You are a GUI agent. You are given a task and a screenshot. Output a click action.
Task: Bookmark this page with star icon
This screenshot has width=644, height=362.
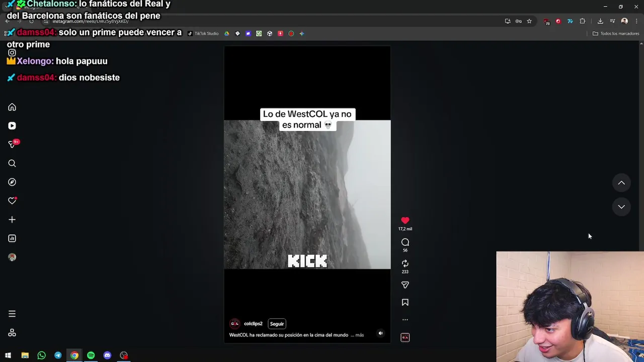(529, 21)
